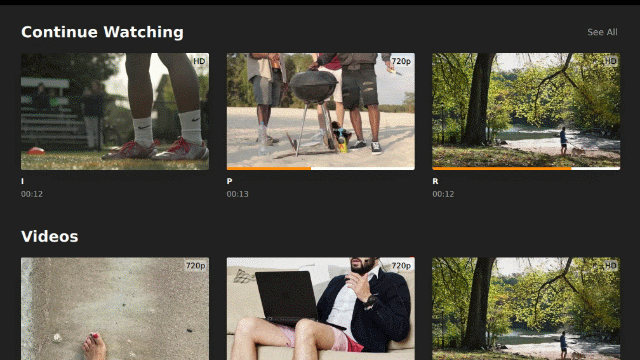Image resolution: width=640 pixels, height=360 pixels.
Task: Open the man with laptop video thumbnail
Action: (320, 309)
